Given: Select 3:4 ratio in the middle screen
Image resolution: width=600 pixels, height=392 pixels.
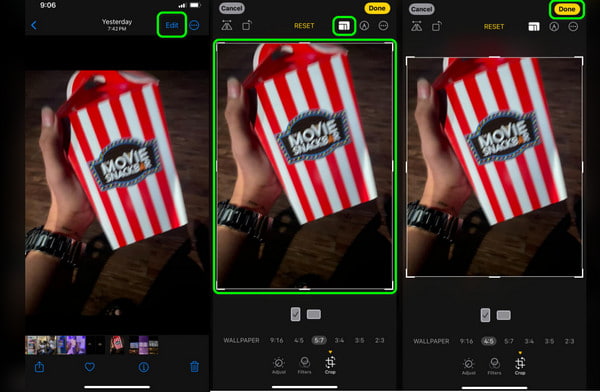Looking at the screenshot, I should 339,340.
